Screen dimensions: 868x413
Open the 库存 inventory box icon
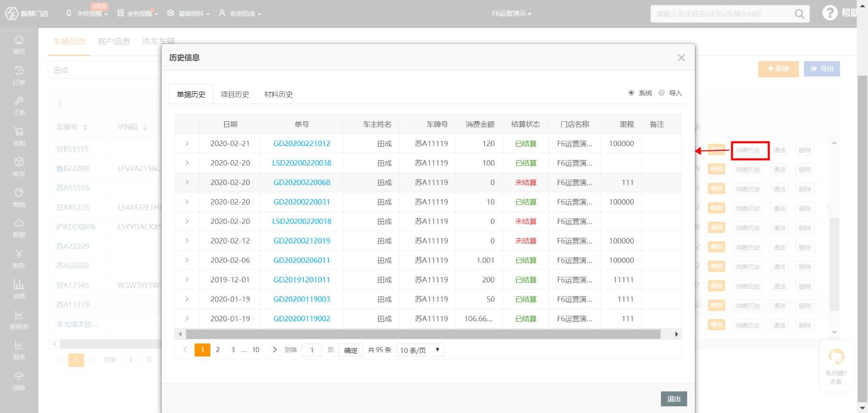point(19,162)
